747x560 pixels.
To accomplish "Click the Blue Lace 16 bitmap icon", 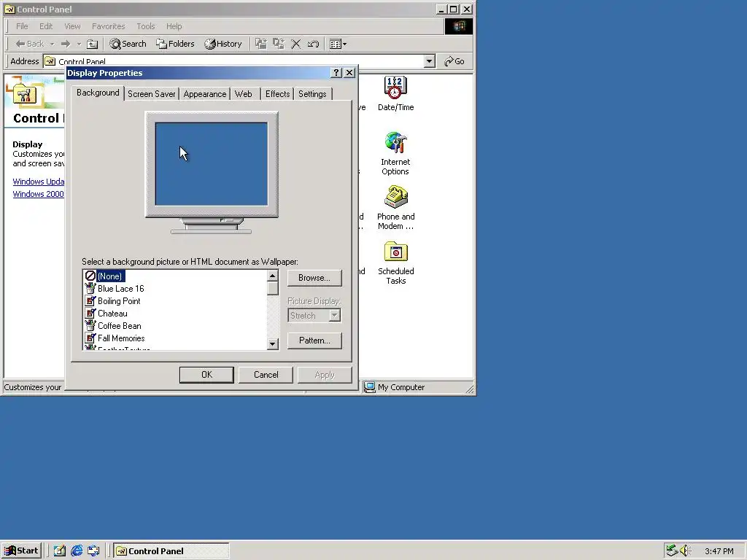I will pos(90,288).
